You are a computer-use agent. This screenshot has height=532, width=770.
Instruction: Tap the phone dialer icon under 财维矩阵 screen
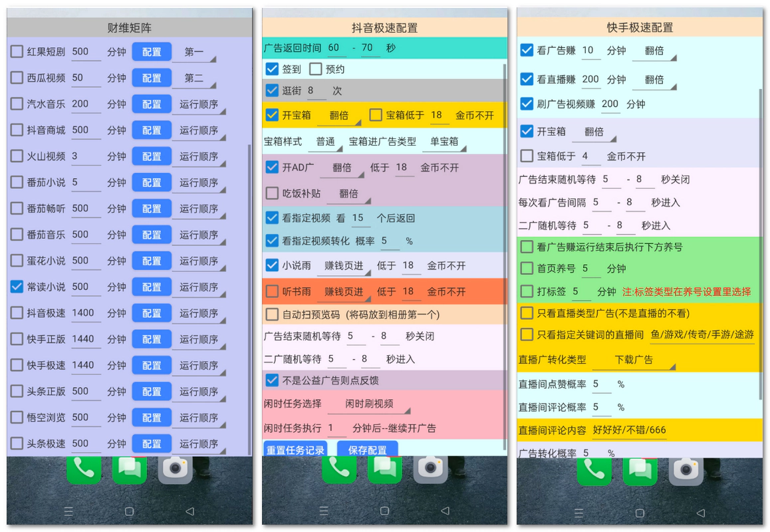click(x=84, y=469)
